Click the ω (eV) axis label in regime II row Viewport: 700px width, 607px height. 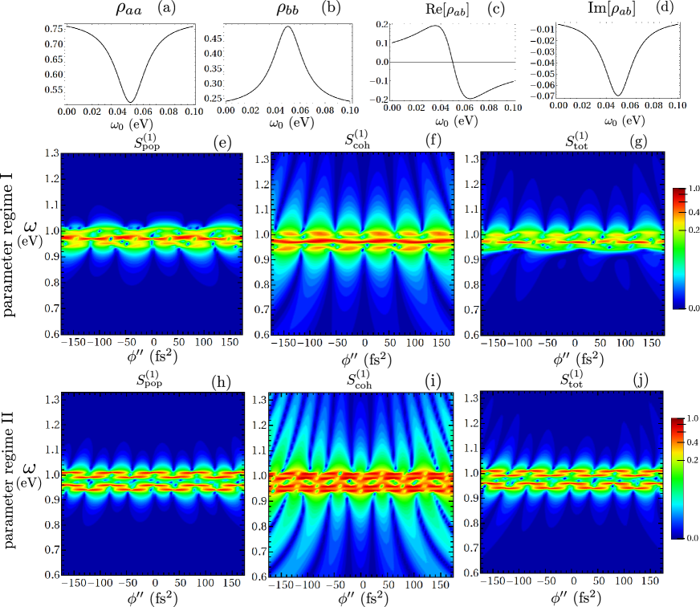click(x=29, y=475)
